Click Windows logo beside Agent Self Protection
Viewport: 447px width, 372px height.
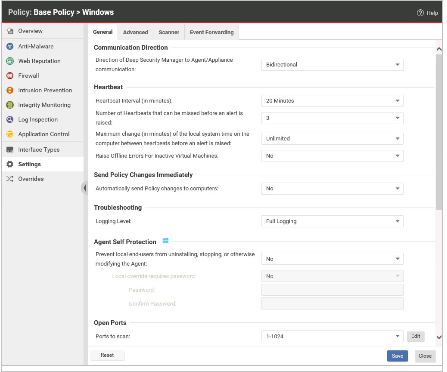click(165, 241)
